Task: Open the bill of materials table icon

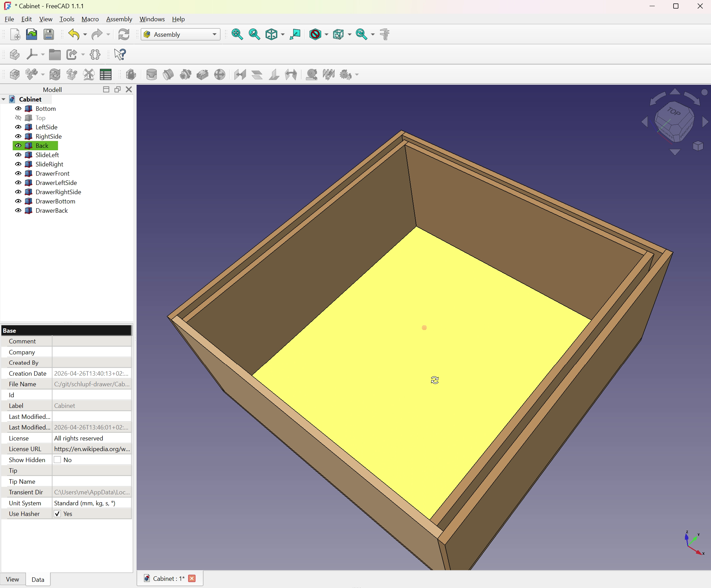Action: point(106,74)
